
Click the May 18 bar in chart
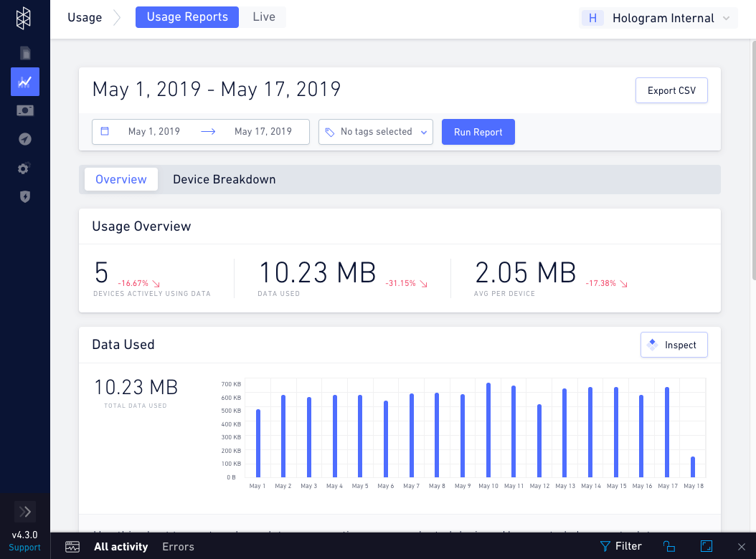click(x=693, y=467)
